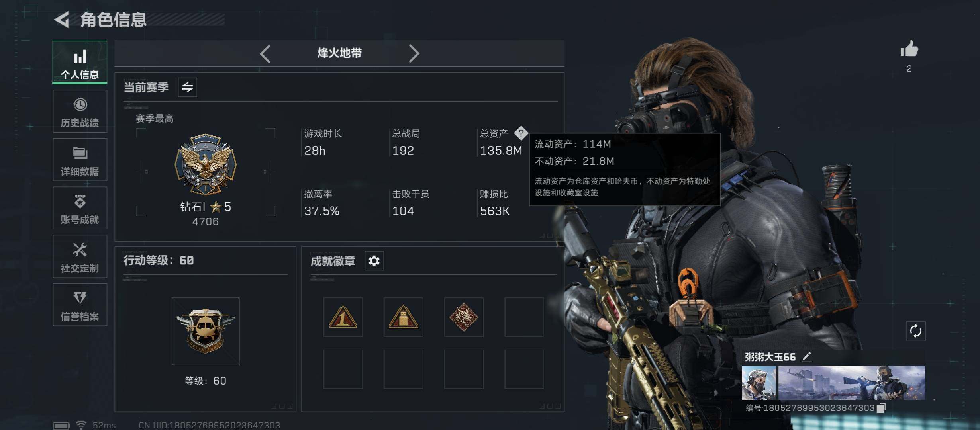Click the back arrow beside 角色信息
The image size is (980, 430).
(x=62, y=20)
